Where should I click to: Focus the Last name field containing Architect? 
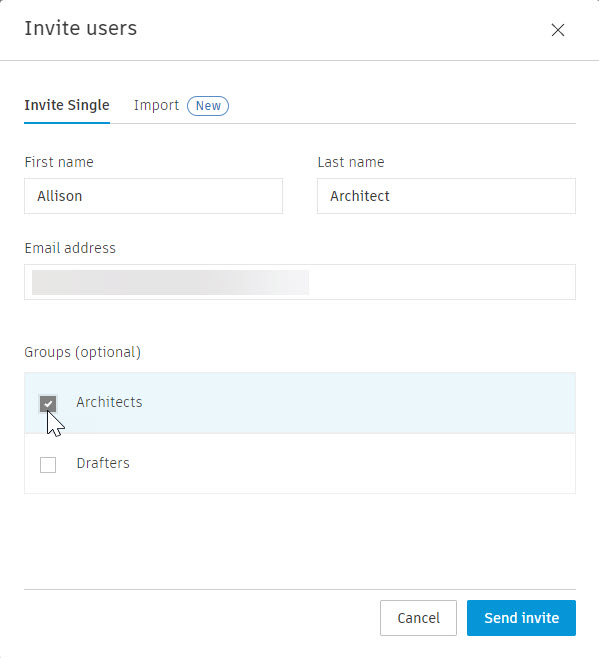[446, 196]
